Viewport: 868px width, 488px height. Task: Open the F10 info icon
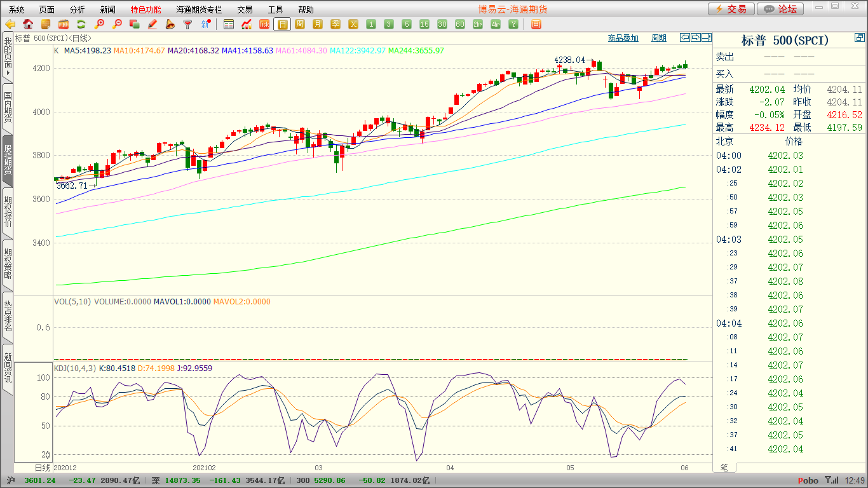point(64,24)
